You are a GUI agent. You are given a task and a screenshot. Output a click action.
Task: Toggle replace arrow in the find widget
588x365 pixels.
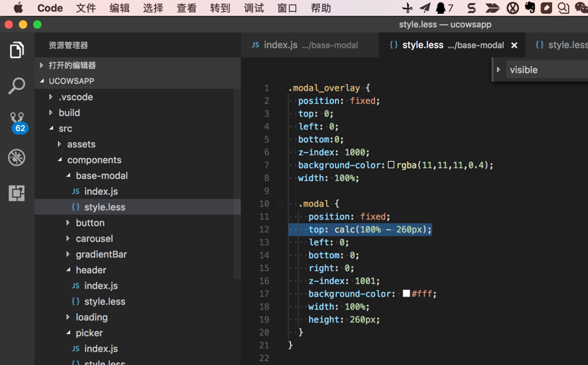click(x=498, y=70)
